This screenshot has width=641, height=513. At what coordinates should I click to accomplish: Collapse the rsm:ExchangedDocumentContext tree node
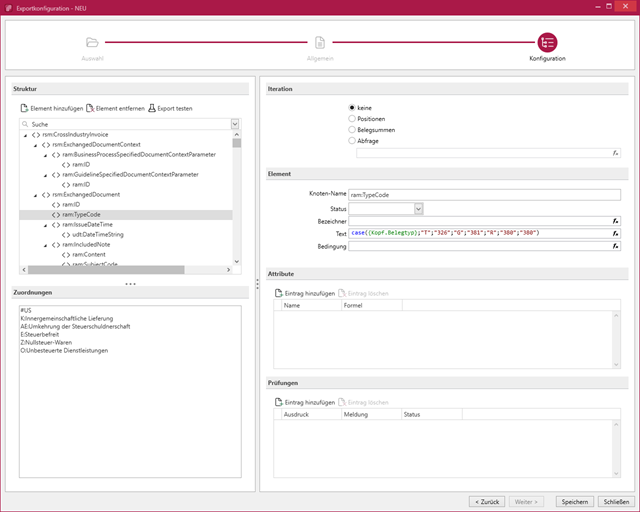[x=35, y=144]
